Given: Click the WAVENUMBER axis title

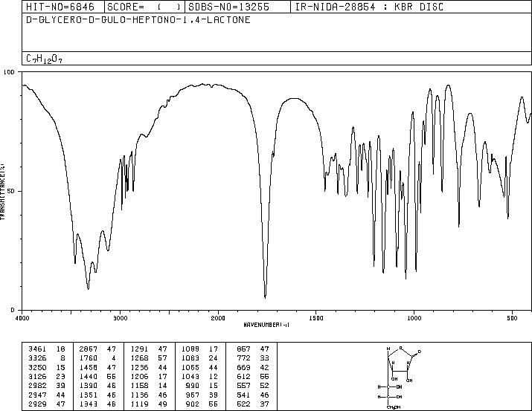Looking at the screenshot, I should tap(266, 325).
